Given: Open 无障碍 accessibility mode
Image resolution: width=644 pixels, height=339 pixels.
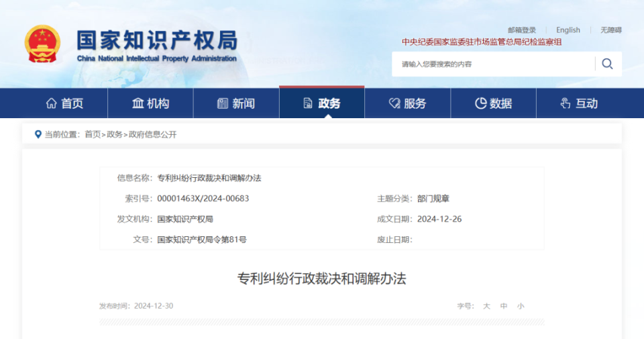Looking at the screenshot, I should 611,30.
